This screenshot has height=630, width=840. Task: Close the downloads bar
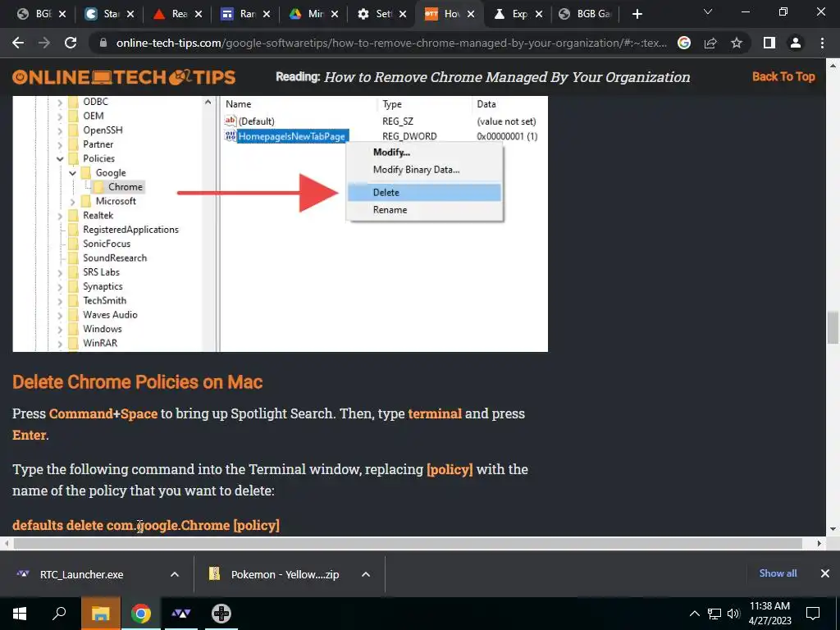tap(825, 573)
